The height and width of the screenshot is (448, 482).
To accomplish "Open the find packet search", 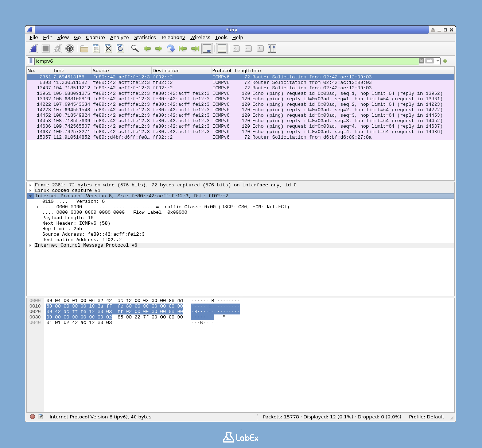I will pyautogui.click(x=135, y=49).
